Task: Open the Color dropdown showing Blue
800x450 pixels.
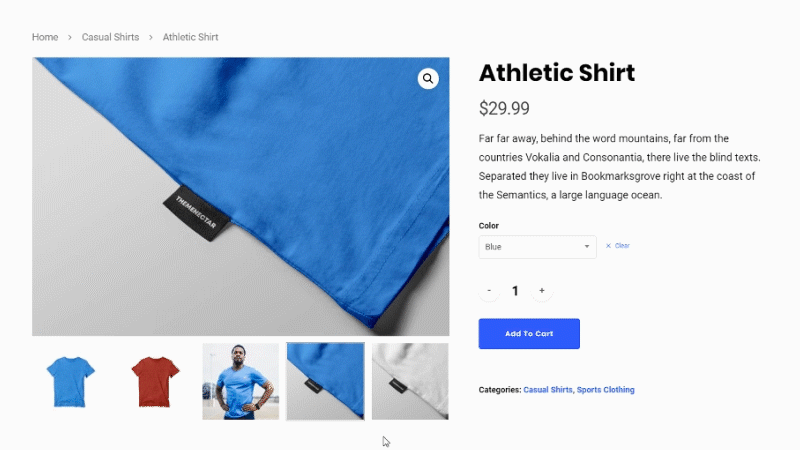Action: (x=537, y=247)
